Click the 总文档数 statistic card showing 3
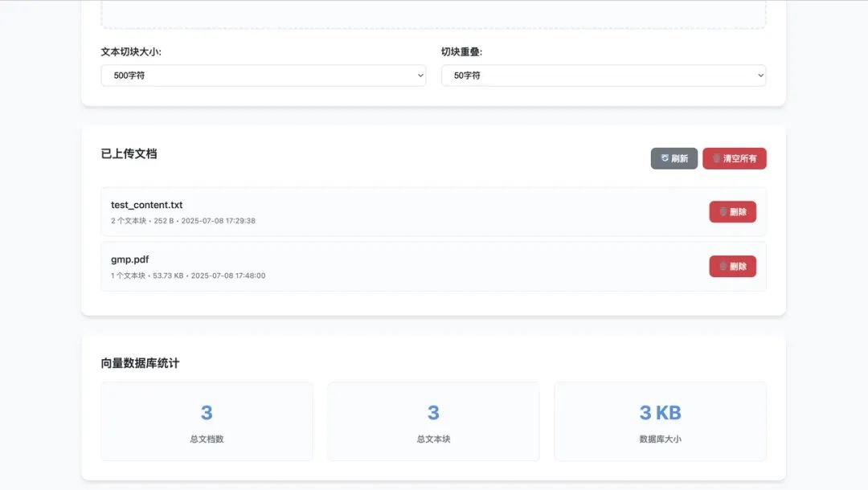The height and width of the screenshot is (490, 868). pyautogui.click(x=207, y=421)
